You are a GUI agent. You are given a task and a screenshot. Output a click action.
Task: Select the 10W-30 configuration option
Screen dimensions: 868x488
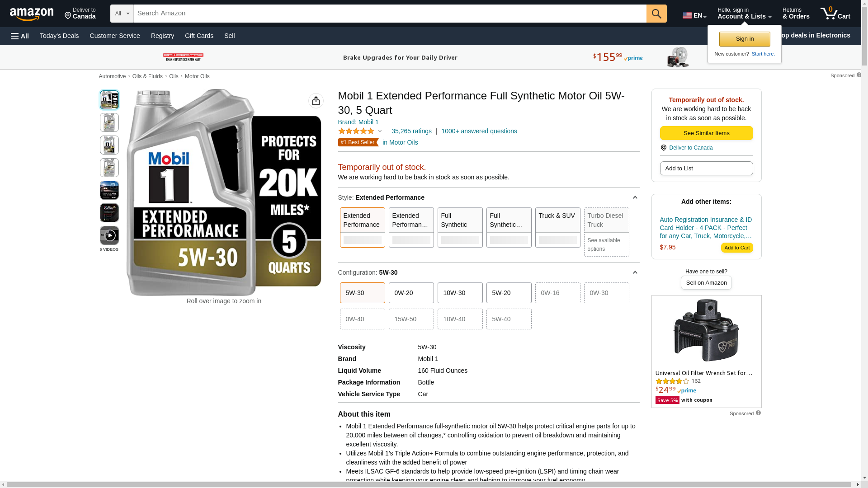460,293
